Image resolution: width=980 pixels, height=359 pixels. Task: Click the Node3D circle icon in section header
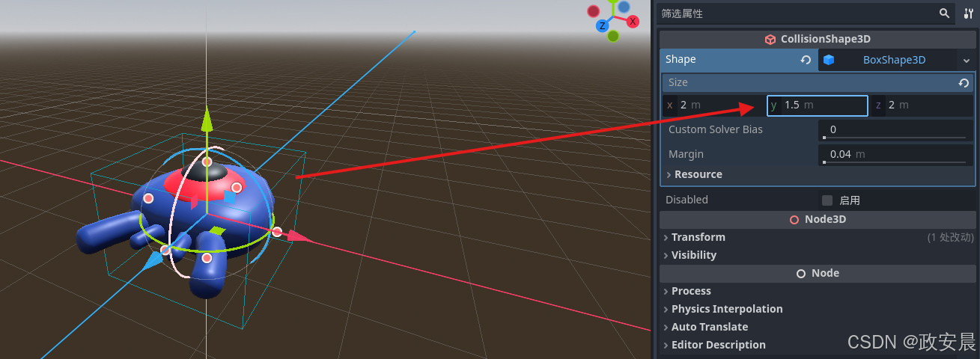pyautogui.click(x=794, y=220)
